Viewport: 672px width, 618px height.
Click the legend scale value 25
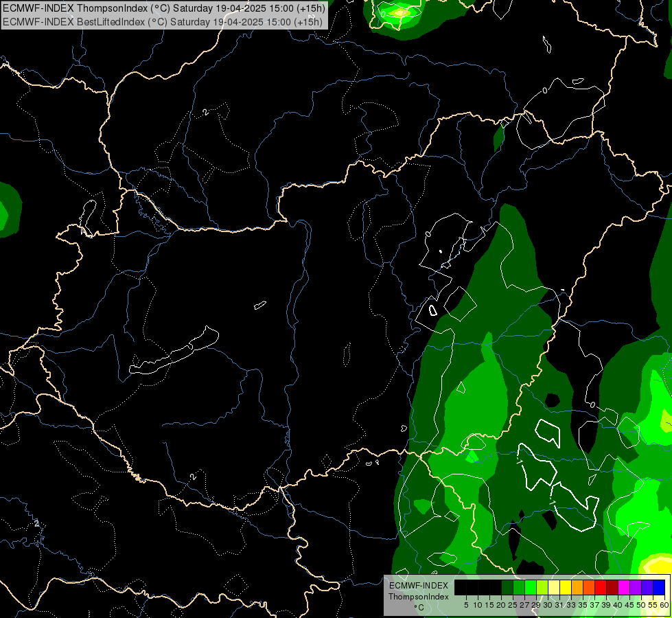tap(513, 605)
